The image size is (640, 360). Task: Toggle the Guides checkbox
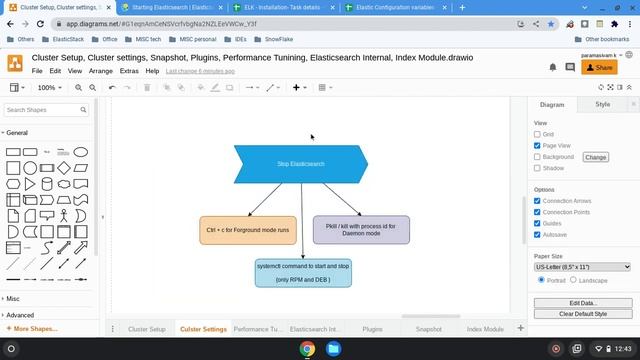[x=537, y=223]
